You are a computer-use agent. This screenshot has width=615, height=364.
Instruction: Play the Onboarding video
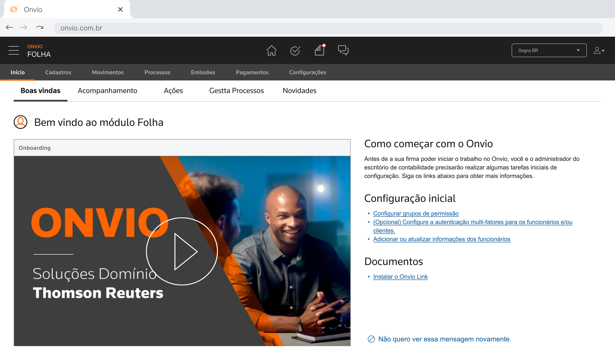click(x=182, y=251)
